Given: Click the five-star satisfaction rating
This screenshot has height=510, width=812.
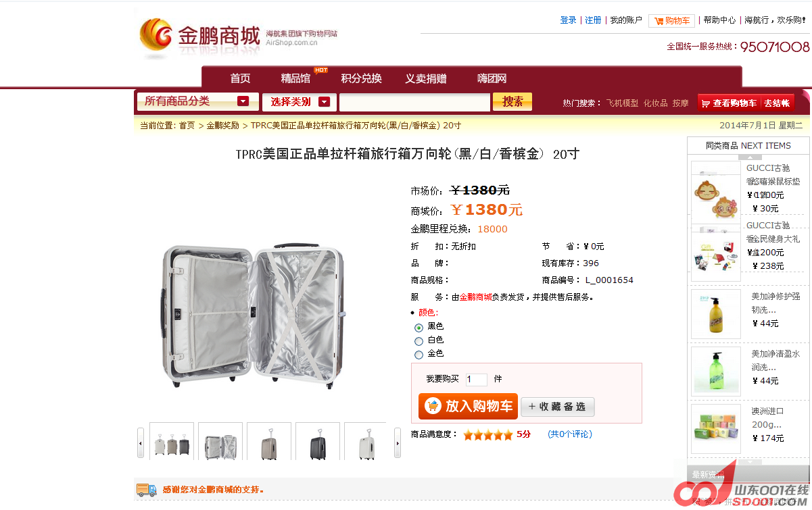Looking at the screenshot, I should (x=487, y=435).
